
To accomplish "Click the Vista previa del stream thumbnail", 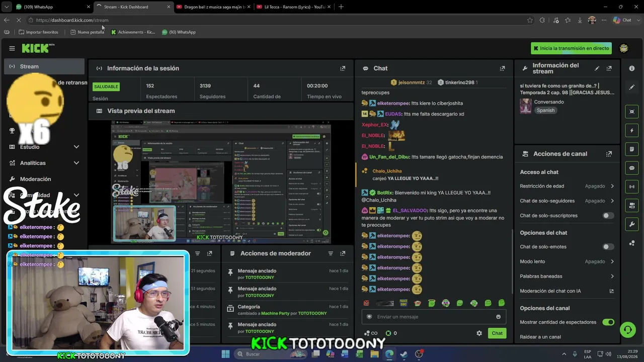I will coord(221,182).
